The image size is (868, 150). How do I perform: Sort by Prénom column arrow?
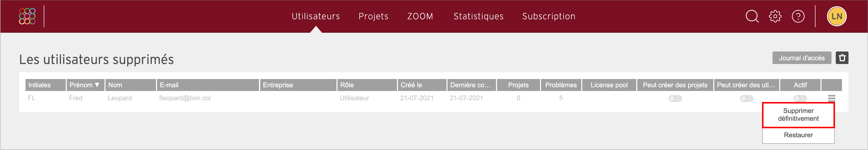(x=97, y=85)
